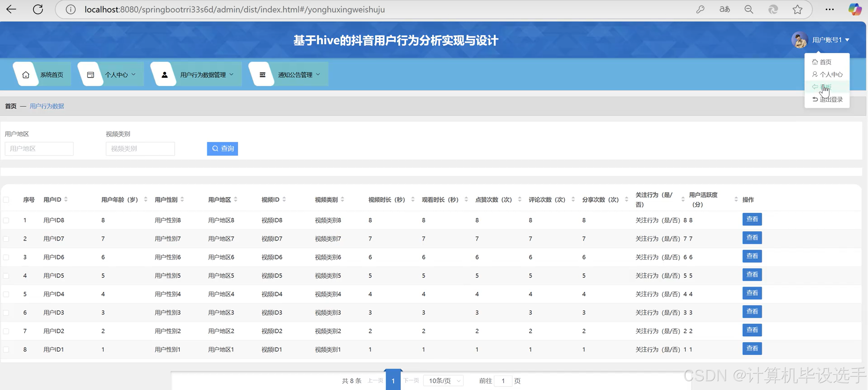View site information icon in address bar
868x390 pixels.
(70, 9)
